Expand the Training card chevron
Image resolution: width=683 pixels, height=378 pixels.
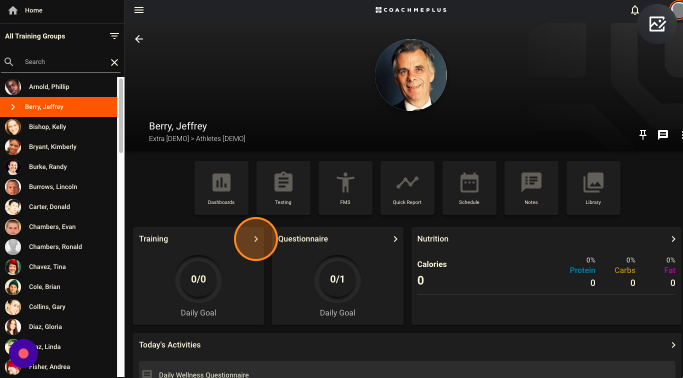pyautogui.click(x=256, y=239)
